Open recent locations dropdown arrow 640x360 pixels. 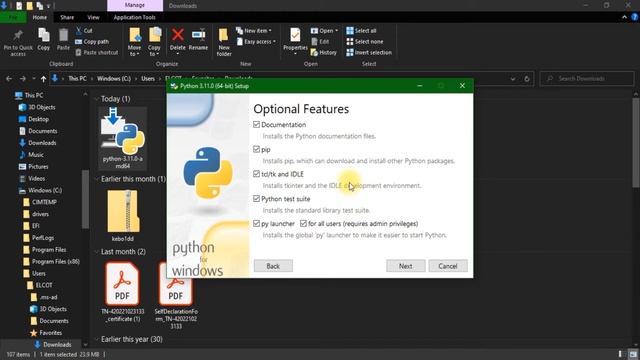33,78
